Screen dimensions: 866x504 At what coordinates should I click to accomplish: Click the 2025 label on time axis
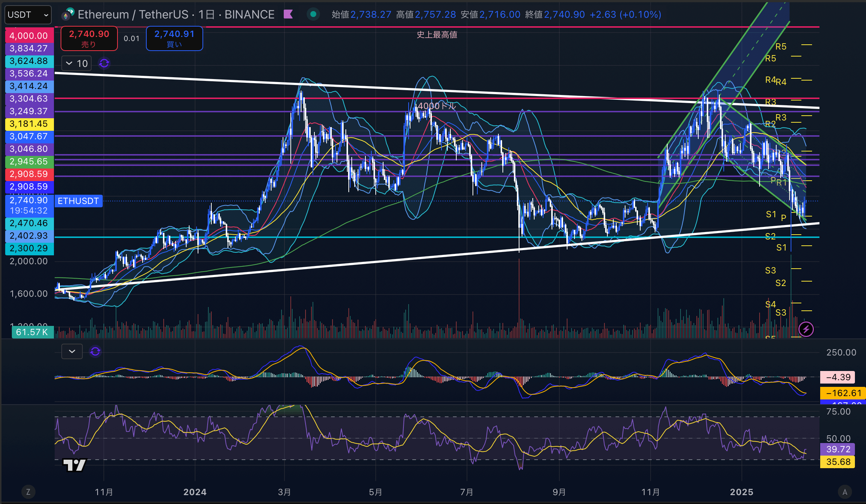(x=741, y=492)
